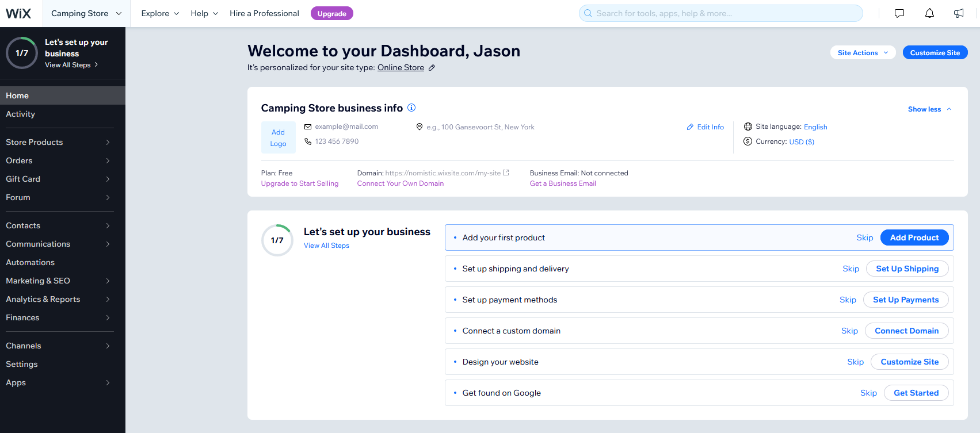The width and height of the screenshot is (980, 433).
Task: Skip the Connect a custom domain step
Action: 849,331
